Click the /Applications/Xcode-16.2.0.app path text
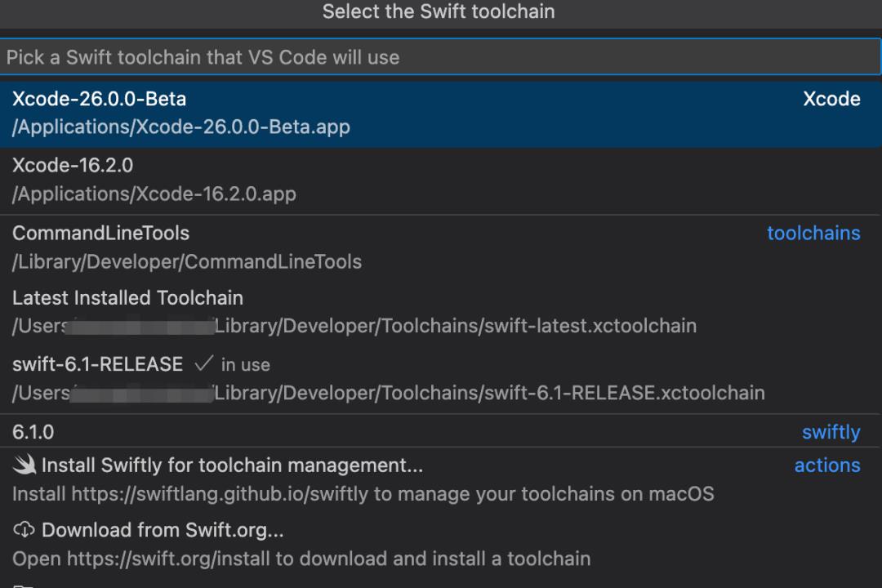Screen dimensions: 882x588 point(154,194)
